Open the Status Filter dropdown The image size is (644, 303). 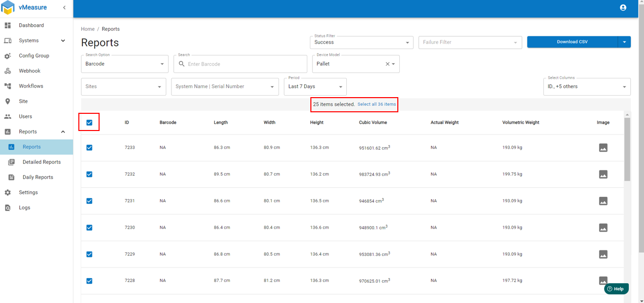pos(361,42)
